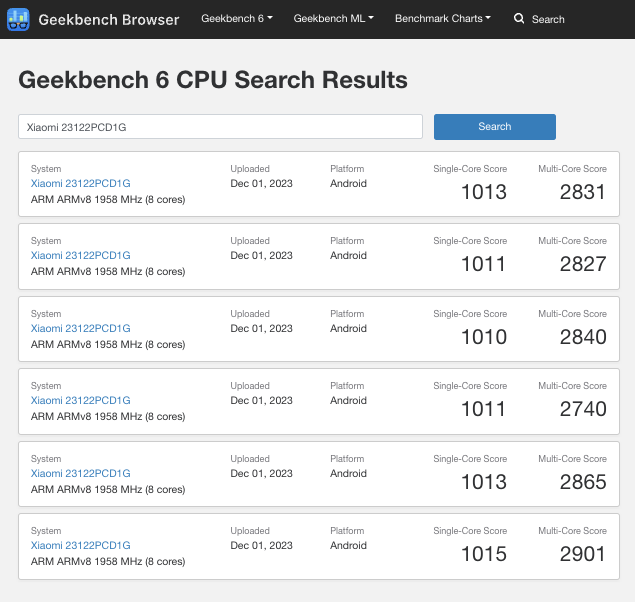Screen dimensions: 635x602
Task: Click the 1015 single-core score
Action: coord(483,554)
